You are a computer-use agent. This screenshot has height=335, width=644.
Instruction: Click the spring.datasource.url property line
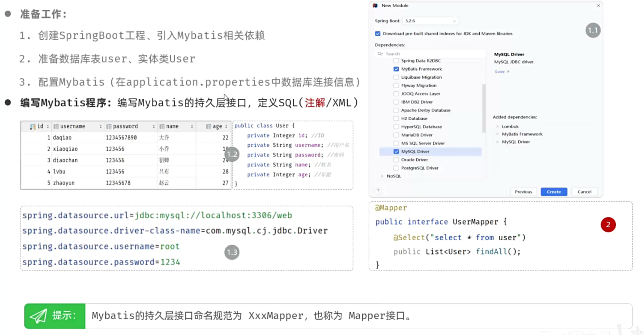(x=157, y=216)
